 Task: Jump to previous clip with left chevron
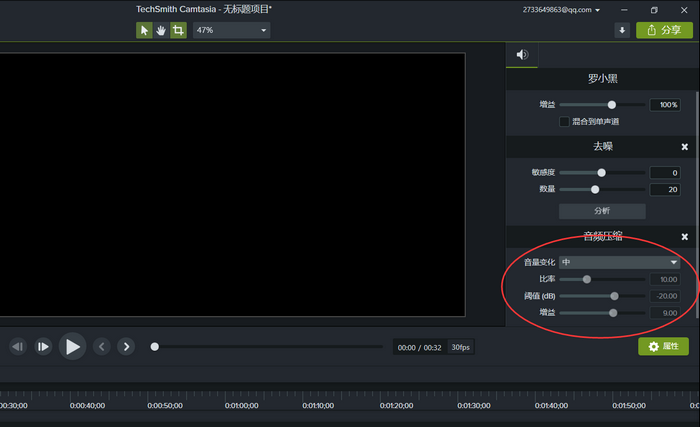tap(101, 347)
